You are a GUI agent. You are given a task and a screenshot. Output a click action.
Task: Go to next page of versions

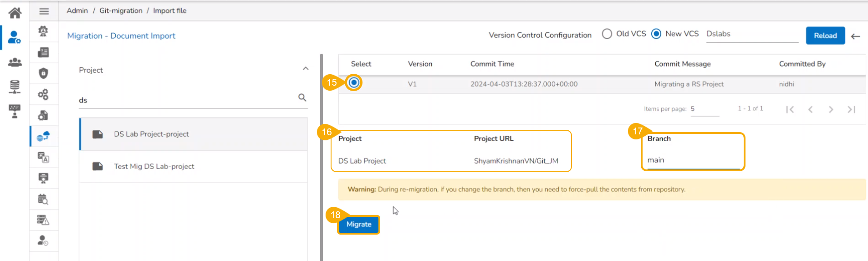831,109
